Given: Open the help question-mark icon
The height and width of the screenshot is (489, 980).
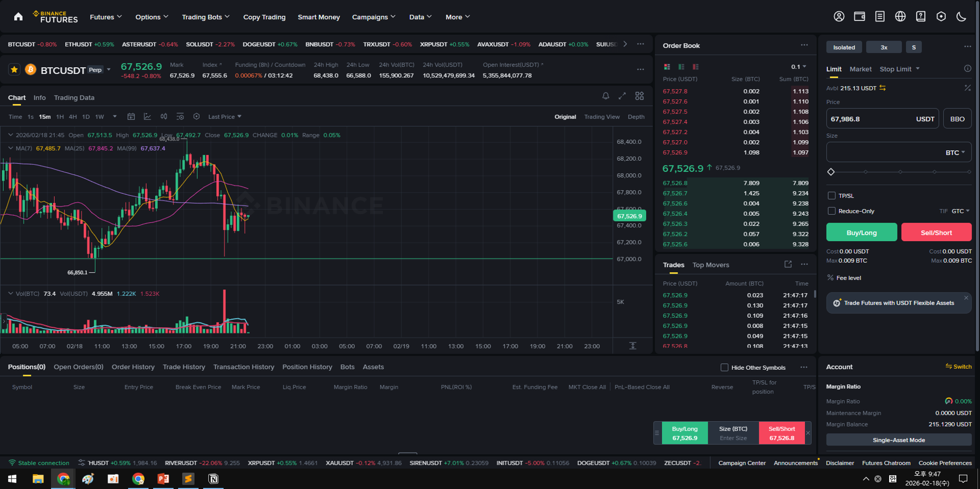Looking at the screenshot, I should (921, 17).
